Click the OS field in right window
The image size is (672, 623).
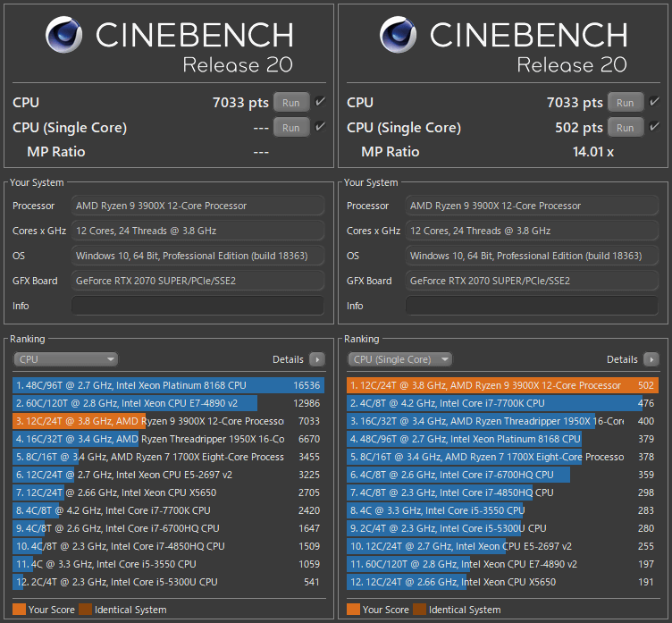532,256
